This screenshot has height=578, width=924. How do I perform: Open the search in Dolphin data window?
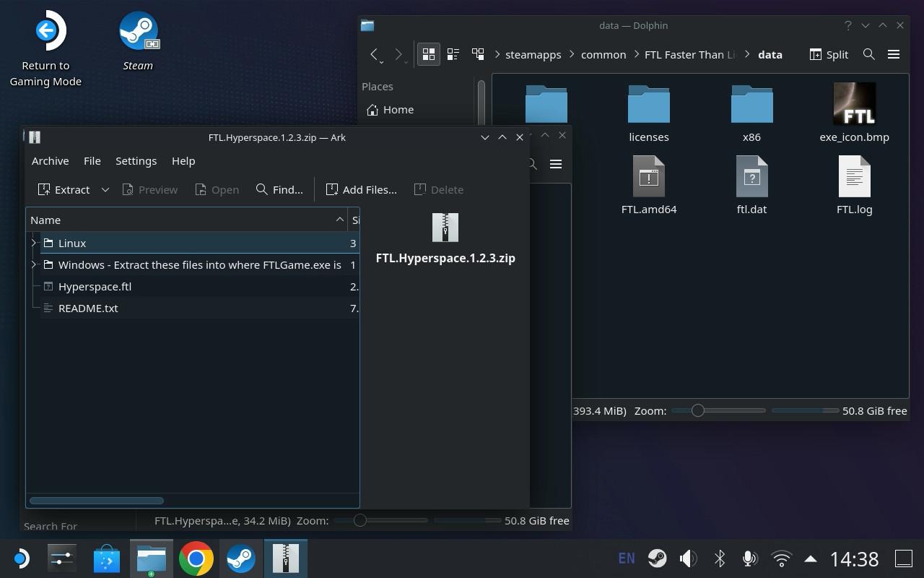(869, 54)
